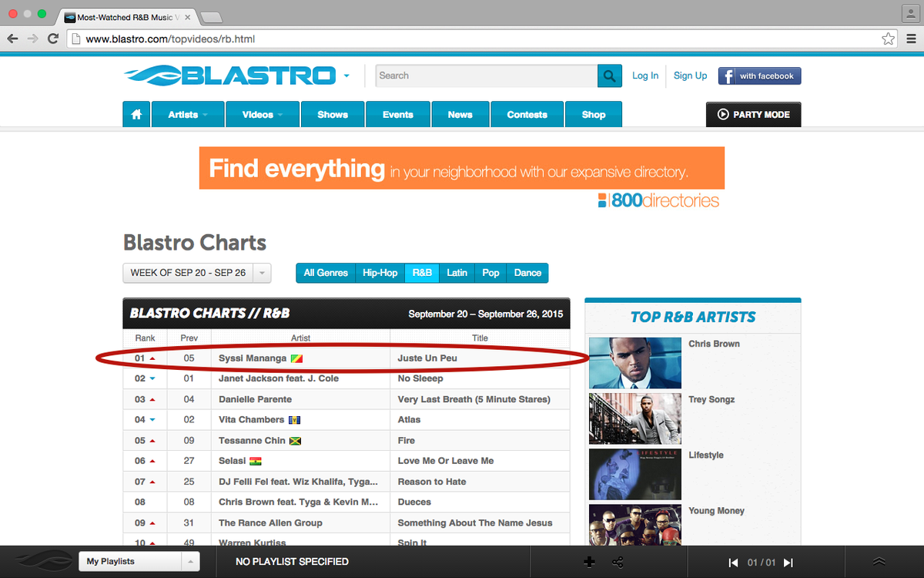The image size is (924, 578).
Task: Open Lifestyle artist thumbnail
Action: pyautogui.click(x=635, y=474)
